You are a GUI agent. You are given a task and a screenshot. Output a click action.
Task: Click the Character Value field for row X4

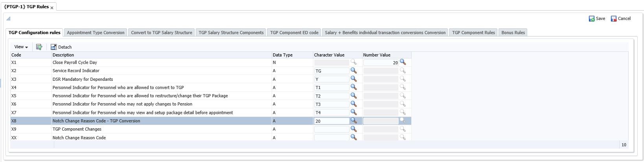[x=331, y=87]
